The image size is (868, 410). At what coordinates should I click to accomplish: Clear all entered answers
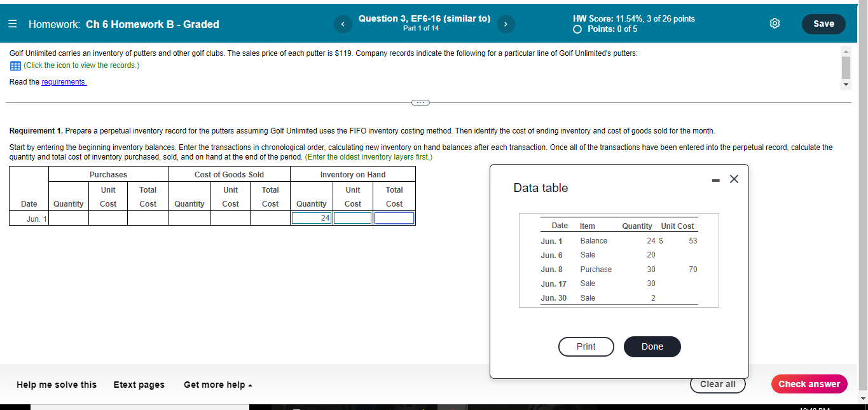tap(717, 384)
